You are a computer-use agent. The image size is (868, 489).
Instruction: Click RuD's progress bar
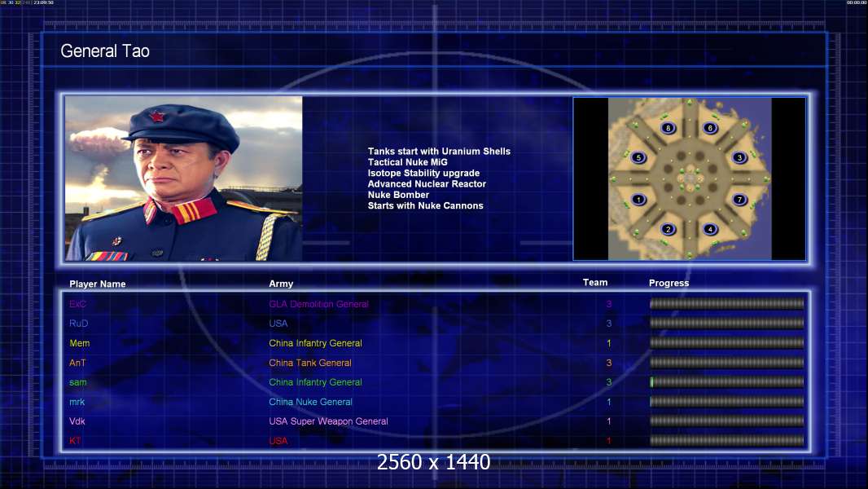pos(727,323)
